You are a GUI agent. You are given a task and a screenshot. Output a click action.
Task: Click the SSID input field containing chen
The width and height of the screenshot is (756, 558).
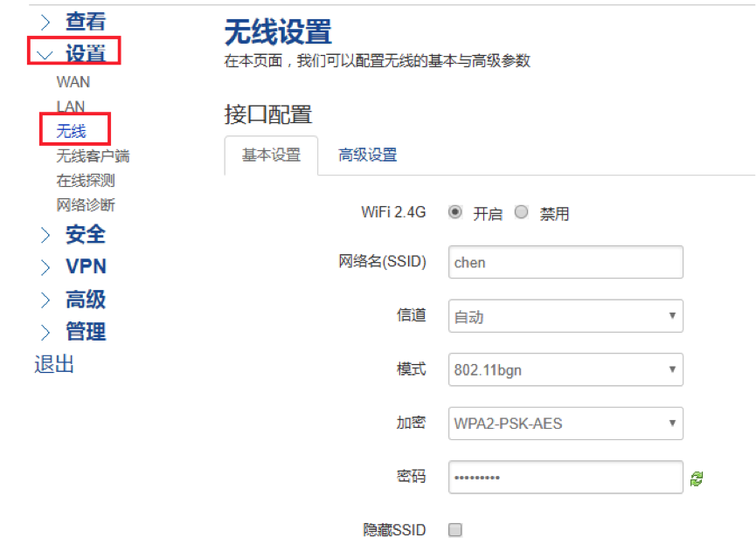click(x=565, y=261)
